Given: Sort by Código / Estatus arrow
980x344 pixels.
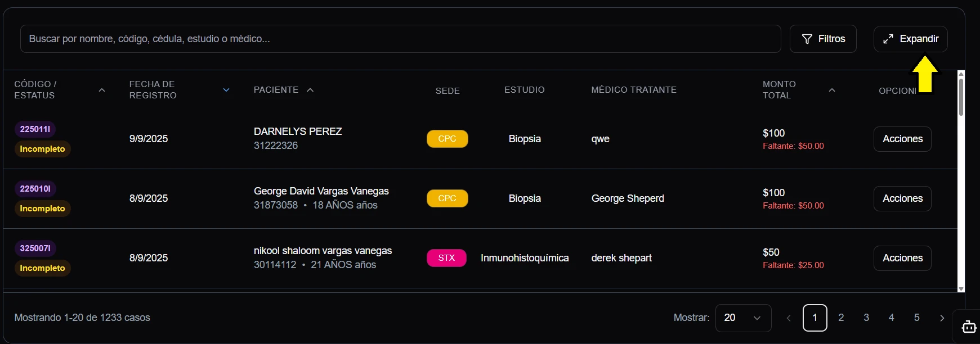Looking at the screenshot, I should [x=102, y=90].
